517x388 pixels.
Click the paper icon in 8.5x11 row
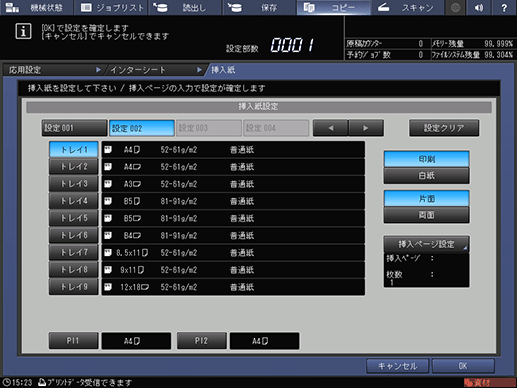108,253
